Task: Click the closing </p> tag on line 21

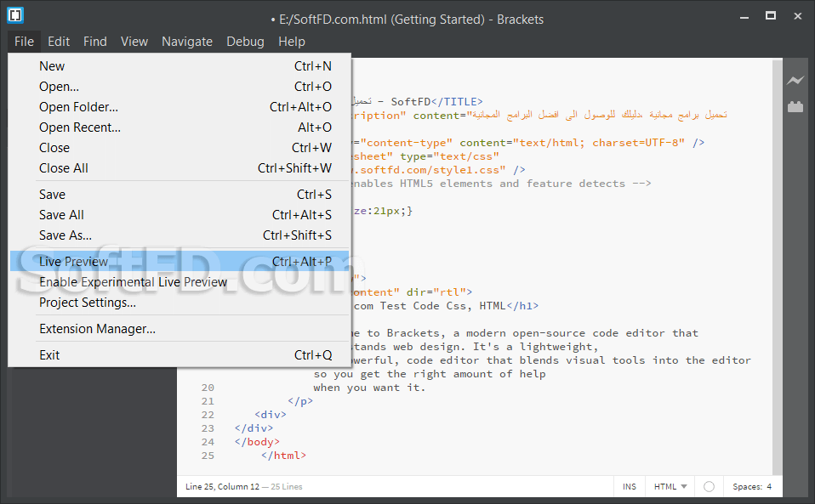Action: pyautogui.click(x=300, y=401)
